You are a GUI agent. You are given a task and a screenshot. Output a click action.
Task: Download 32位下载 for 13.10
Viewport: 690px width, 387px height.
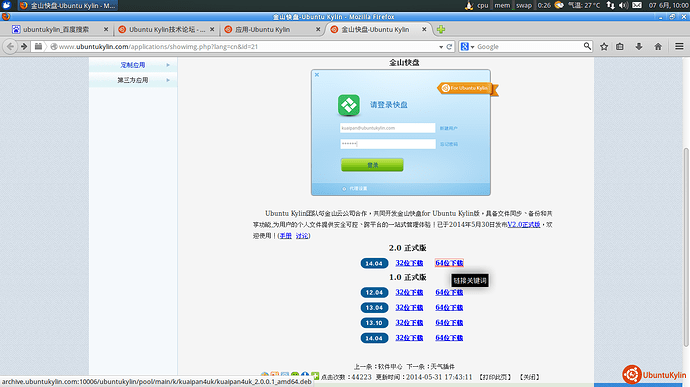tap(409, 323)
